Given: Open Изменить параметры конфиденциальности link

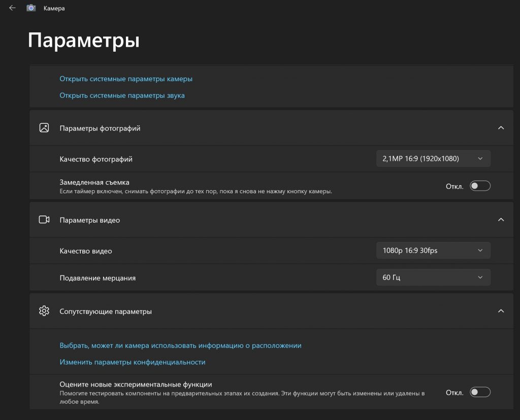Looking at the screenshot, I should [x=132, y=362].
